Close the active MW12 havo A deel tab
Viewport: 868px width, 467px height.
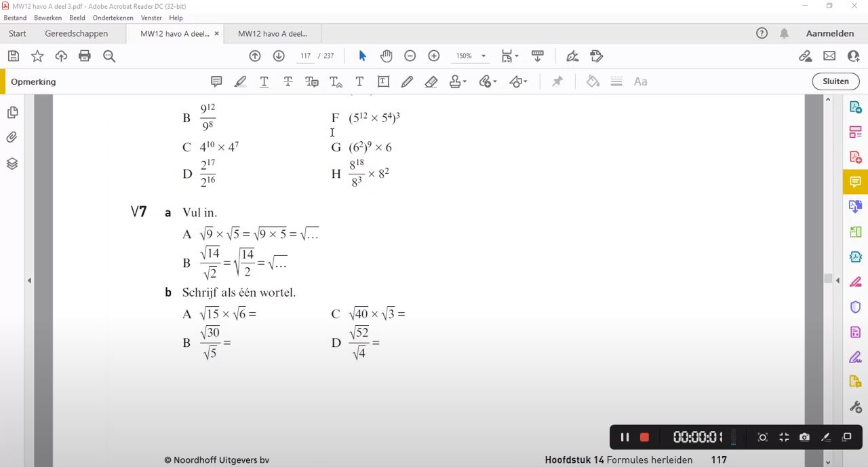click(217, 33)
